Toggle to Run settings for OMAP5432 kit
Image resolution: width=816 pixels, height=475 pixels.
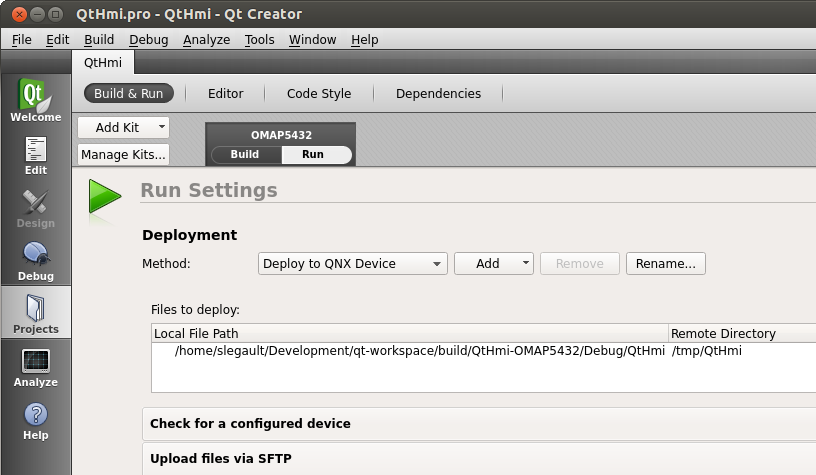pyautogui.click(x=313, y=155)
